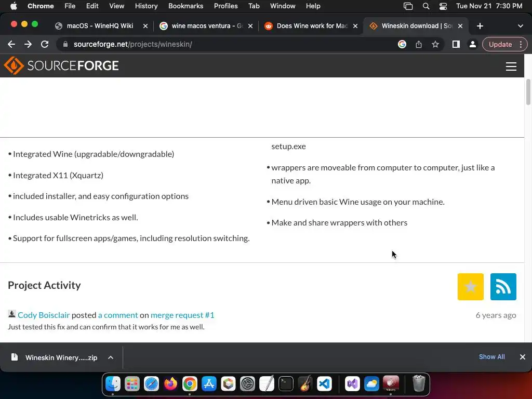Open Wineskin Winery from the Dock
This screenshot has height=399, width=532.
391,383
